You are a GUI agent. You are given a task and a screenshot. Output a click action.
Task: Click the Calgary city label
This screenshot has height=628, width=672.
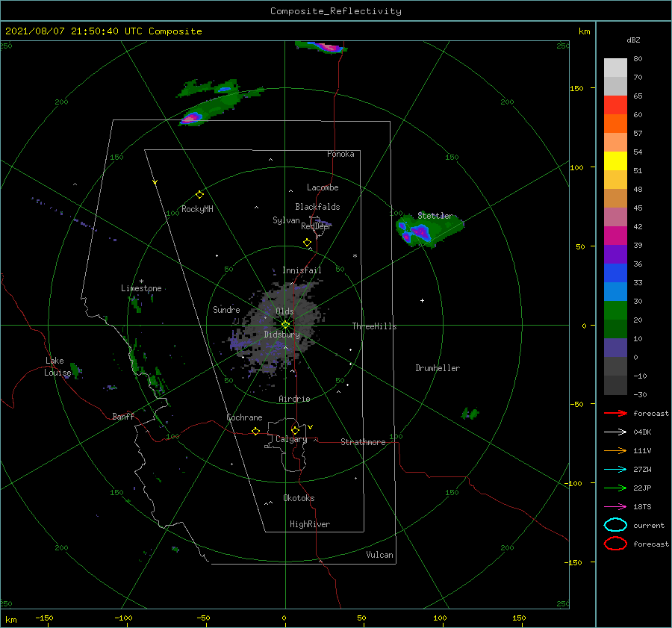(x=291, y=439)
